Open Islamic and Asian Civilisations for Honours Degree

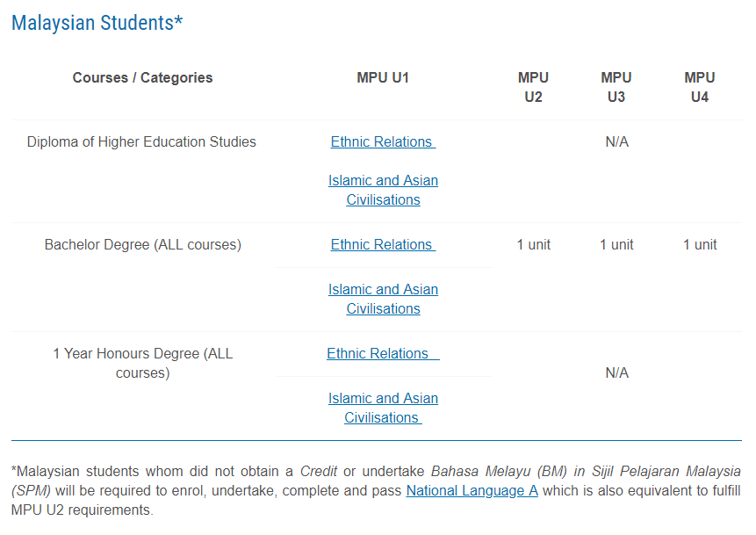[384, 408]
